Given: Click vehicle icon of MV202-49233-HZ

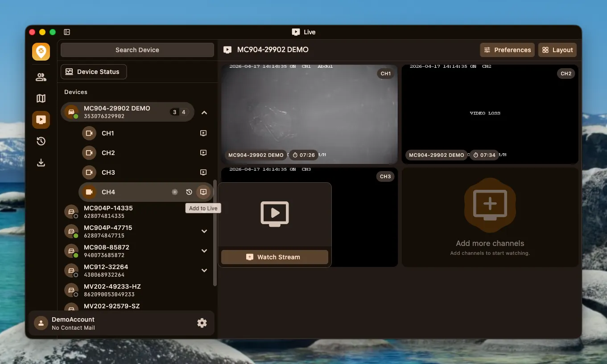Looking at the screenshot, I should click(x=71, y=290).
